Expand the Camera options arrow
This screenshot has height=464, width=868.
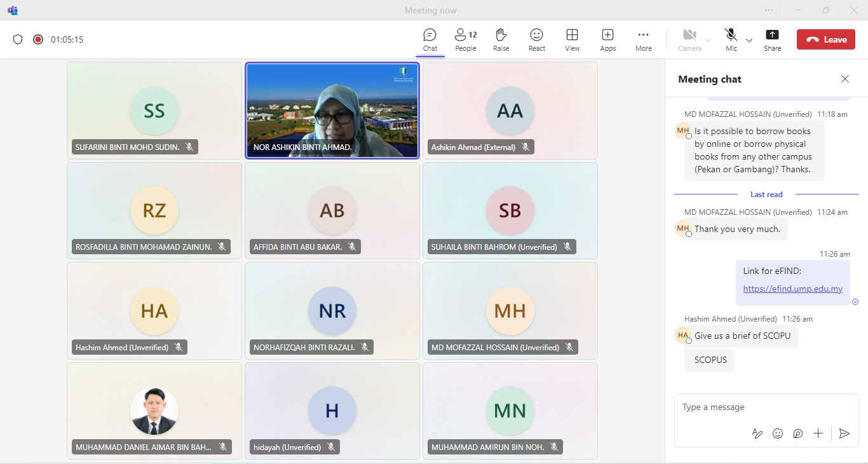(x=708, y=40)
